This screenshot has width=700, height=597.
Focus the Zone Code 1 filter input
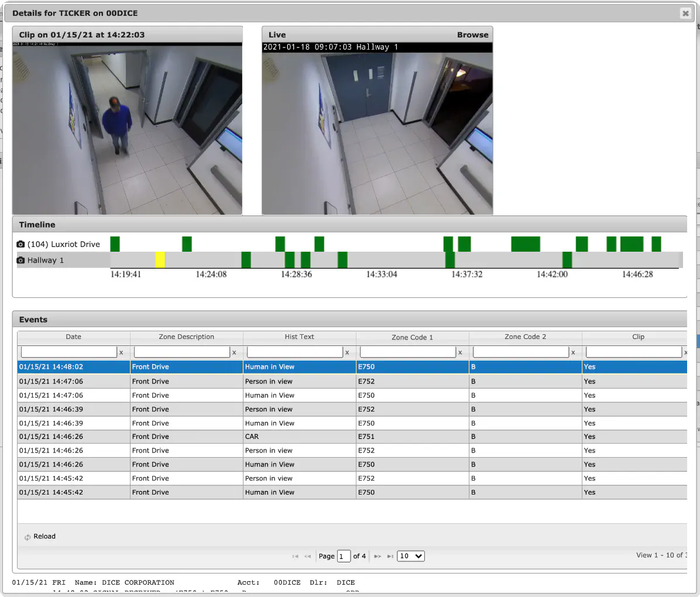coord(407,352)
